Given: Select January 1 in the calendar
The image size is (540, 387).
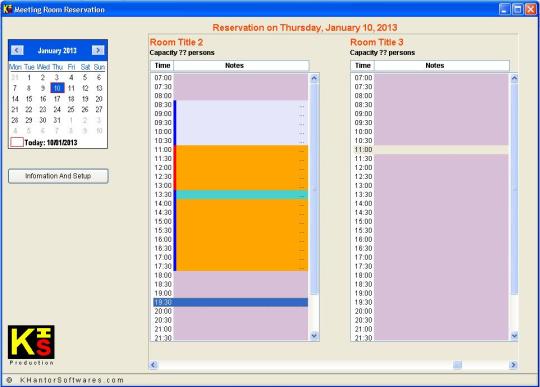Looking at the screenshot, I should click(x=29, y=77).
